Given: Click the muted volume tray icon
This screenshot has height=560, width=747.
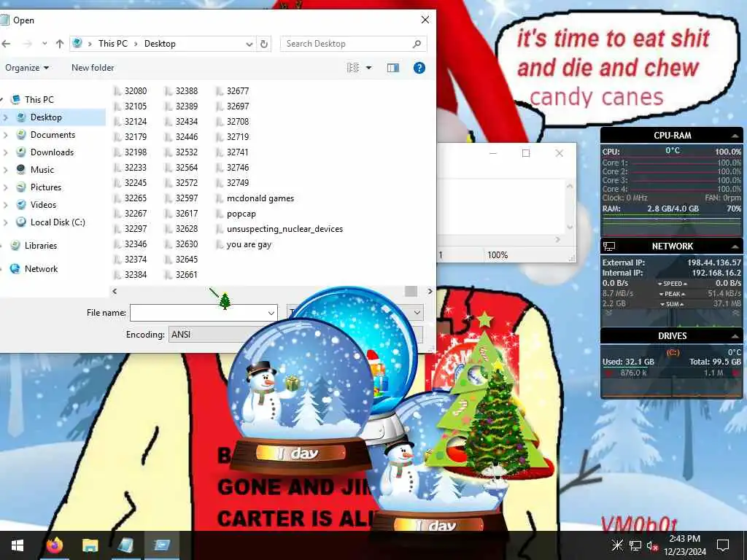Looking at the screenshot, I should pos(652,545).
